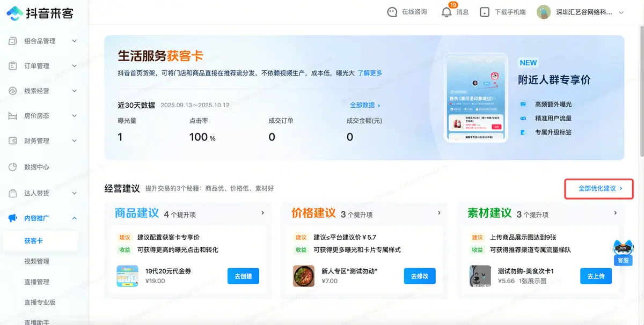Viewport: 644px width, 325px height.
Task: Click the 了解更多 link
Action: tap(370, 73)
